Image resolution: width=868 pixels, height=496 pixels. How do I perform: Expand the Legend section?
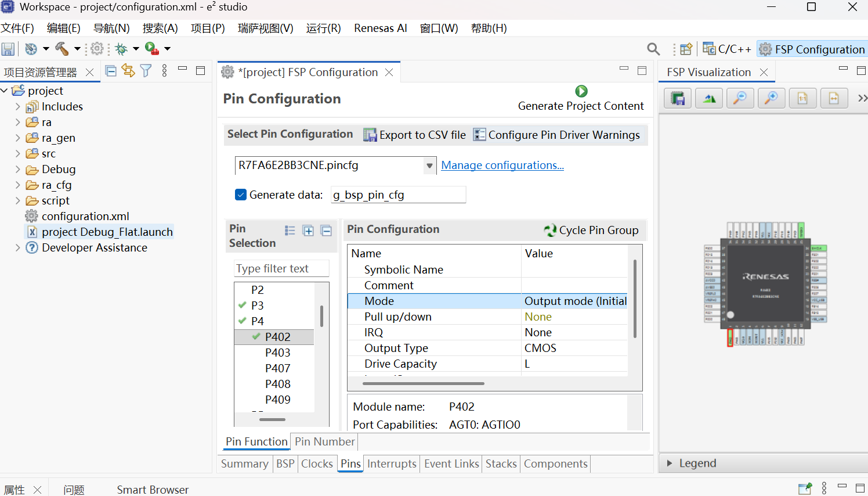(670, 463)
